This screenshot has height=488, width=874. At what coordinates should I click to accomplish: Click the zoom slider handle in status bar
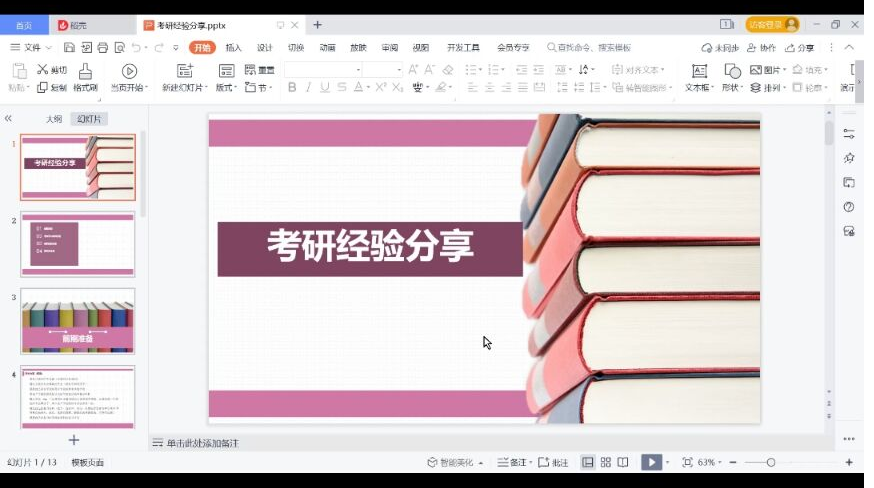point(771,462)
